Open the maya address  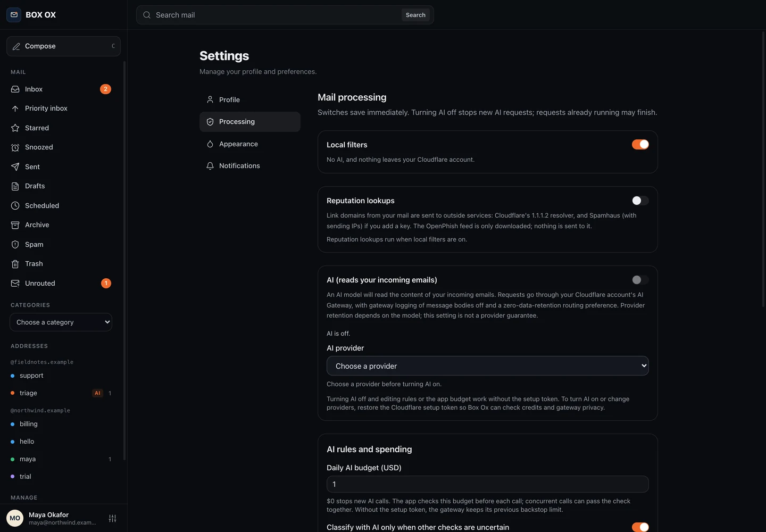tap(61, 459)
